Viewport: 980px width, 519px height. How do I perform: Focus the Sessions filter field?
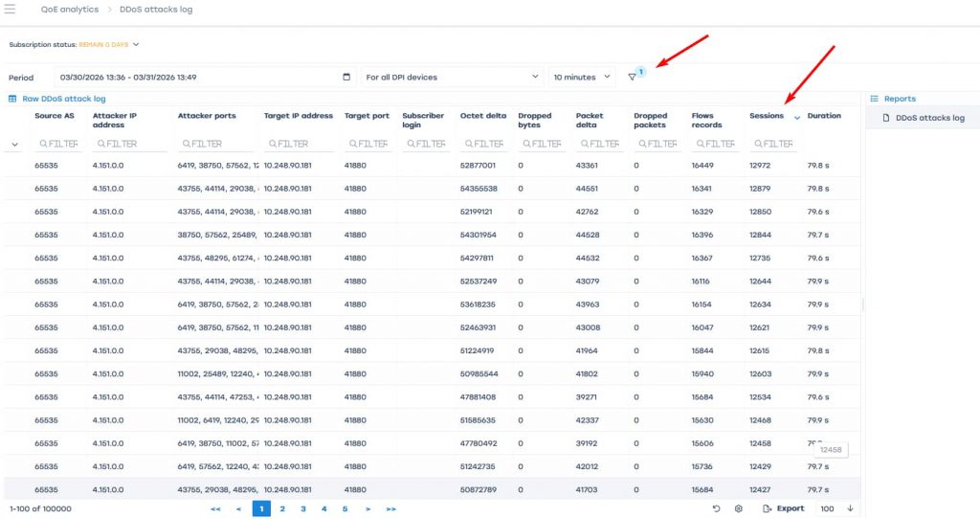[x=773, y=144]
